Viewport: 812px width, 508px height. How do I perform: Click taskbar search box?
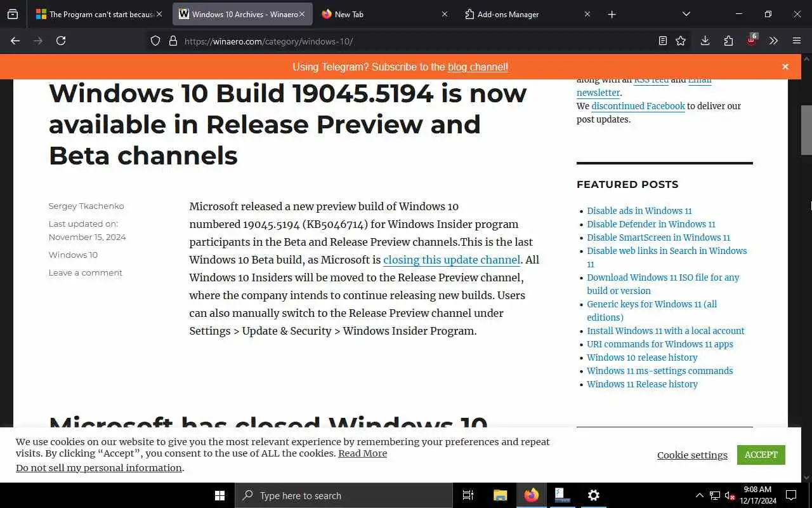(344, 495)
